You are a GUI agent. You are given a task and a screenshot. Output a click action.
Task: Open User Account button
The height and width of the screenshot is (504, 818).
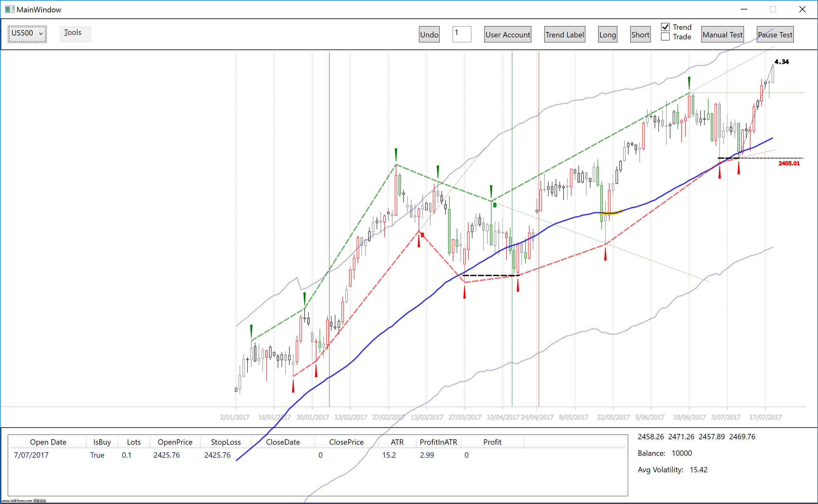[x=508, y=34]
